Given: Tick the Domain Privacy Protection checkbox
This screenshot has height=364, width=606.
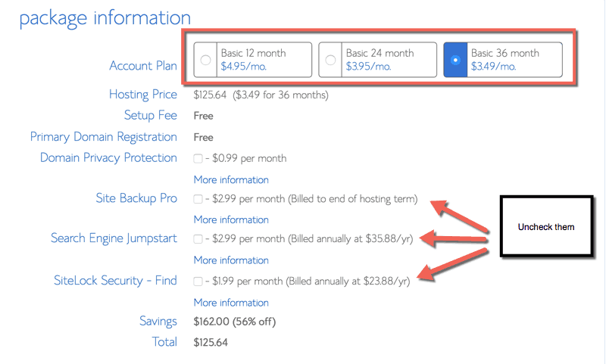Looking at the screenshot, I should (x=198, y=158).
